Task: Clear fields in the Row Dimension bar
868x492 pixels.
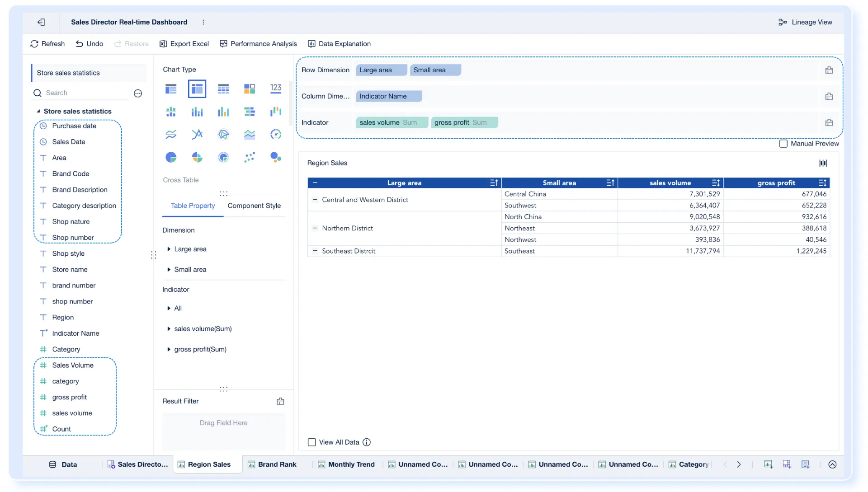Action: [x=829, y=70]
